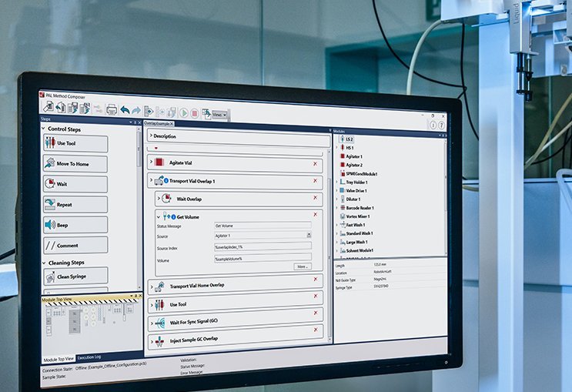Expand the Wait For Sync Signal (GC) step
This screenshot has height=392, width=572.
pyautogui.click(x=152, y=323)
